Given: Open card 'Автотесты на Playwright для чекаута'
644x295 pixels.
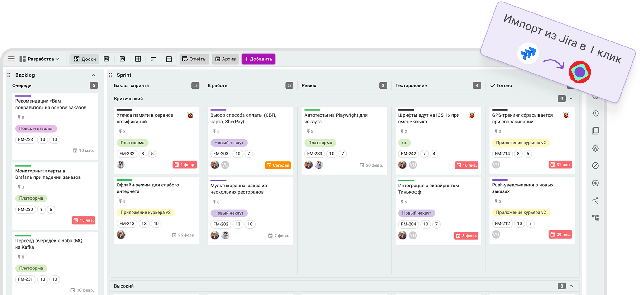Looking at the screenshot, I should [x=336, y=118].
